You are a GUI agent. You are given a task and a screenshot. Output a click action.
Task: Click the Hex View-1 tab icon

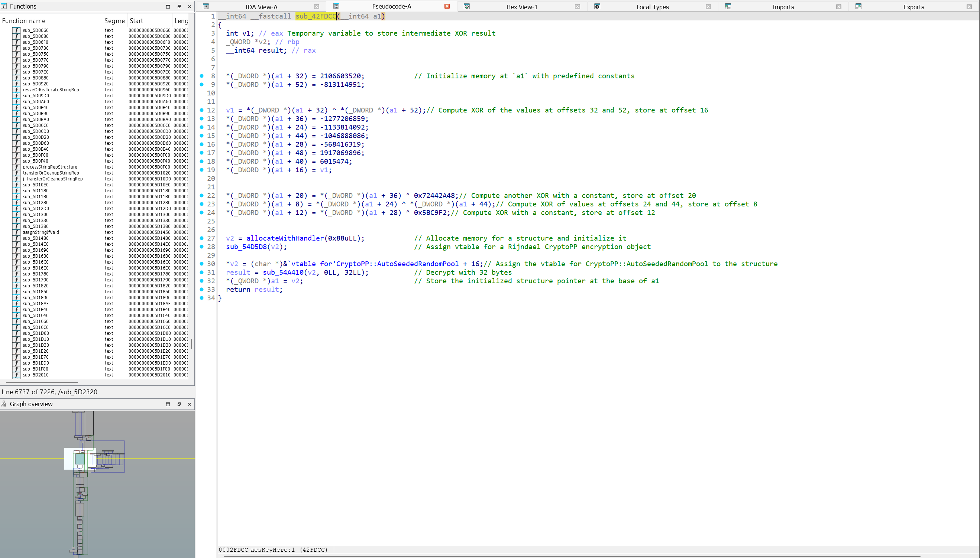click(467, 7)
